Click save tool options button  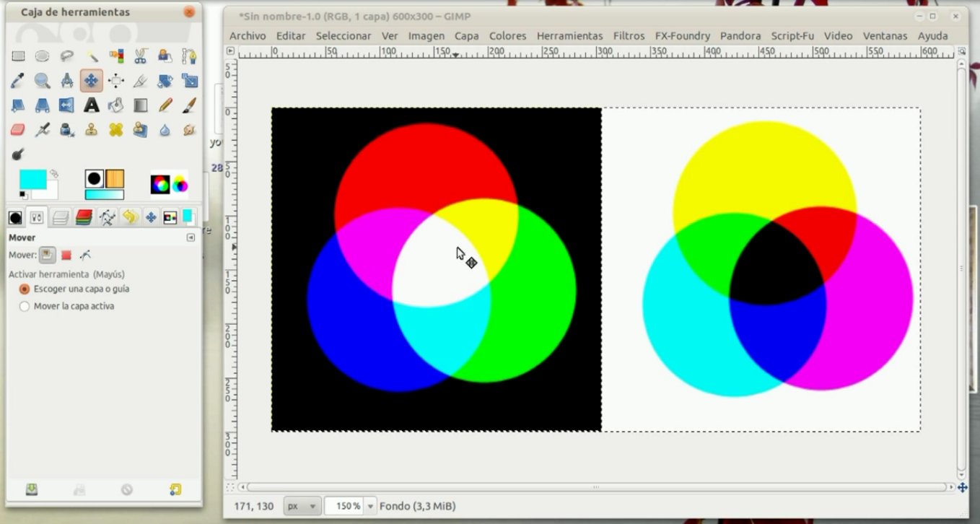tap(32, 489)
